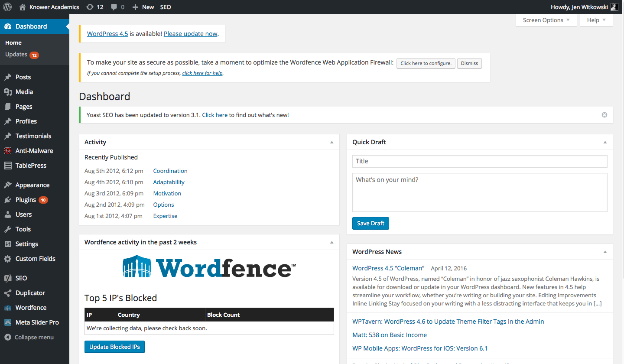Click the Media library icon
Image resolution: width=624 pixels, height=364 pixels.
(8, 92)
